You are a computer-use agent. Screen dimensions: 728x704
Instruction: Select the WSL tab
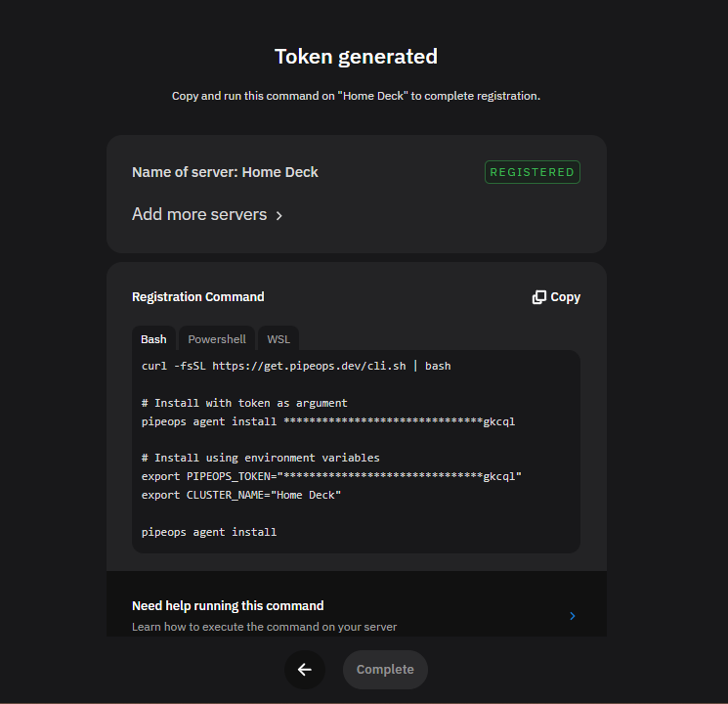point(278,339)
